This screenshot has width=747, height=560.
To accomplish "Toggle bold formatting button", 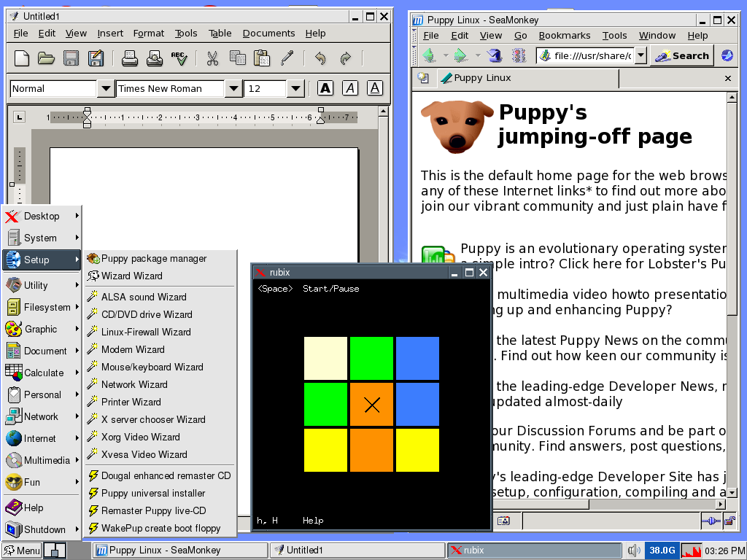I will [325, 88].
